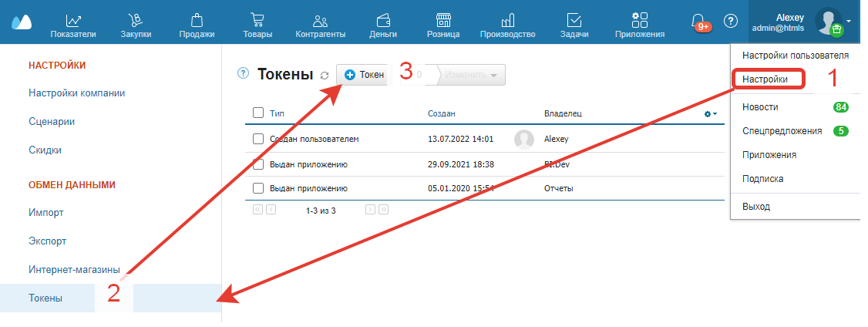Open Интернет-магазины in the sidebar

click(74, 270)
